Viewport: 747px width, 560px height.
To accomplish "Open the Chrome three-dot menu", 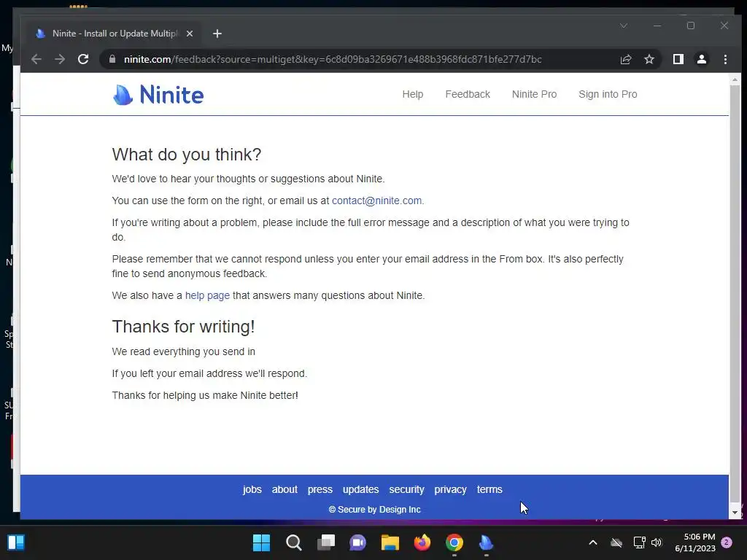I will click(725, 59).
